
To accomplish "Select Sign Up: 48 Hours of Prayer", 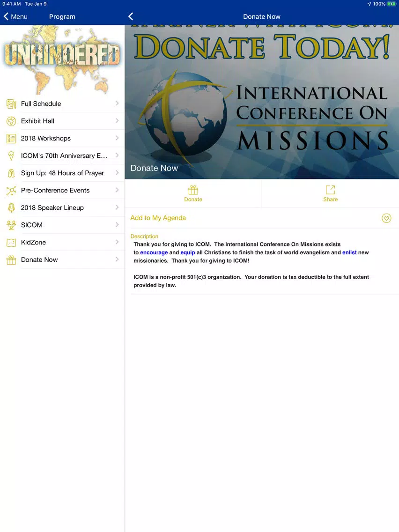I will pyautogui.click(x=62, y=173).
